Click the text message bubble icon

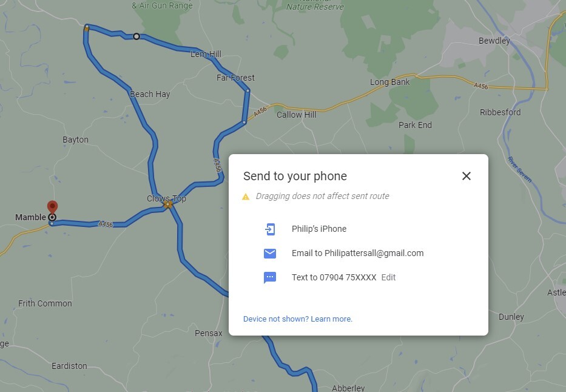[270, 277]
